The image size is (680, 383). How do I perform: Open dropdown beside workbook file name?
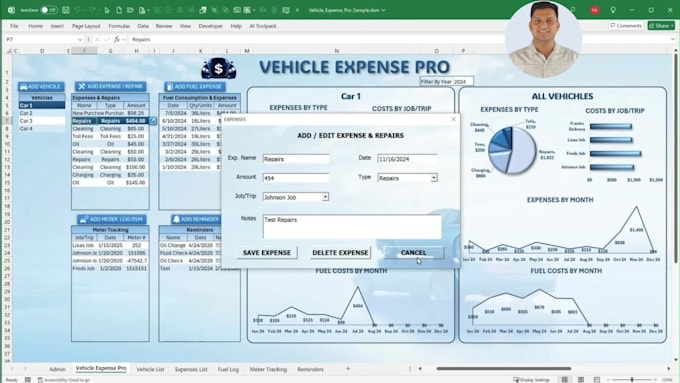pos(383,10)
